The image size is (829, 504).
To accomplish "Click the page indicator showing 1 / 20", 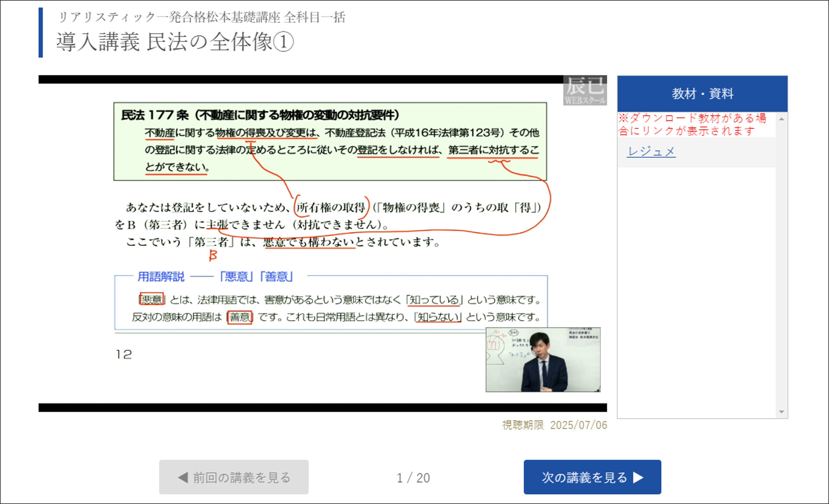I will [413, 478].
